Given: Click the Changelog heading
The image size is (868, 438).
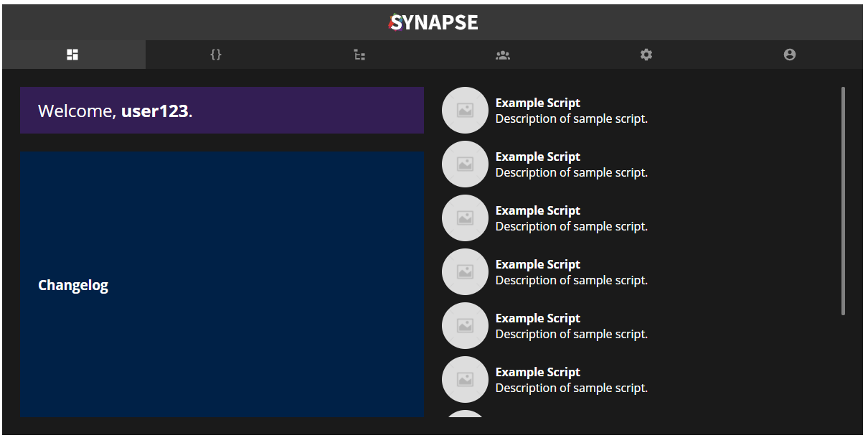Looking at the screenshot, I should point(73,285).
